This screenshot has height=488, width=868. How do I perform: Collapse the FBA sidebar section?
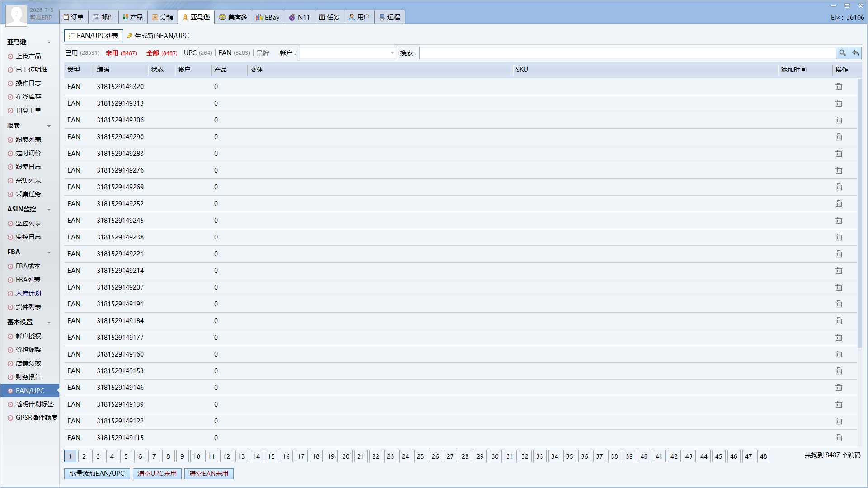tap(49, 253)
